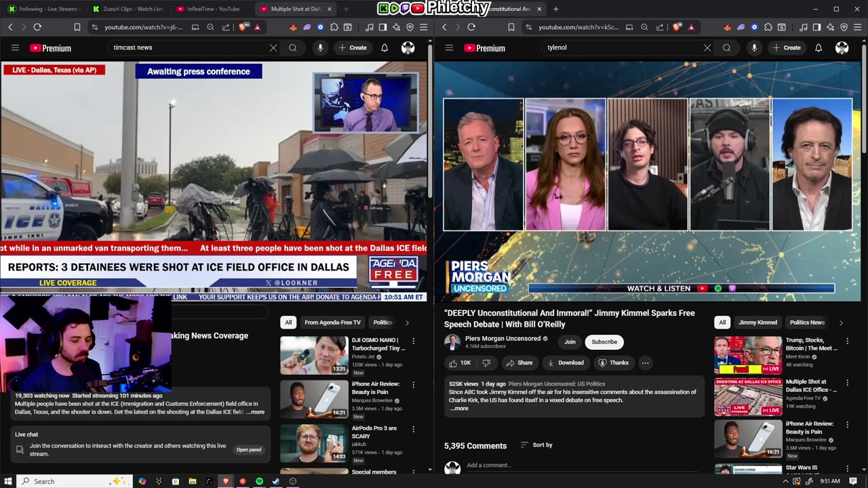Screen dimensions: 868x488
Task: Open Piers Morgan Uncensored channel avatar
Action: [452, 342]
